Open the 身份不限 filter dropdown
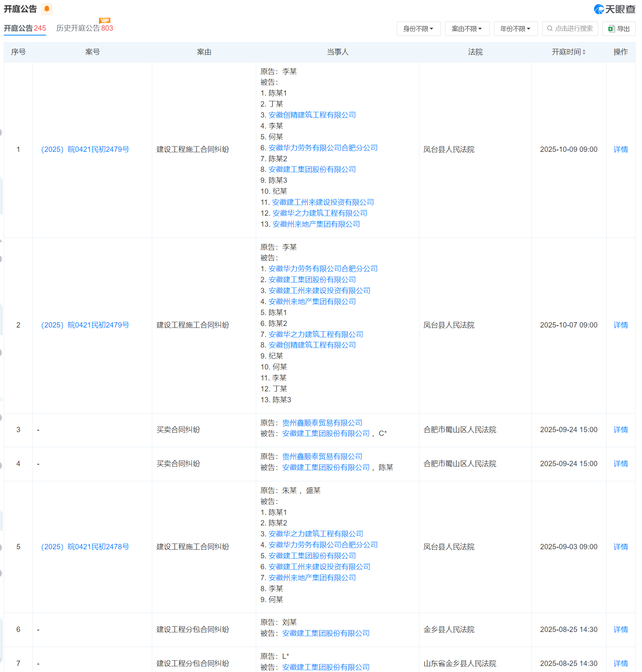The width and height of the screenshot is (642, 672). 418,28
